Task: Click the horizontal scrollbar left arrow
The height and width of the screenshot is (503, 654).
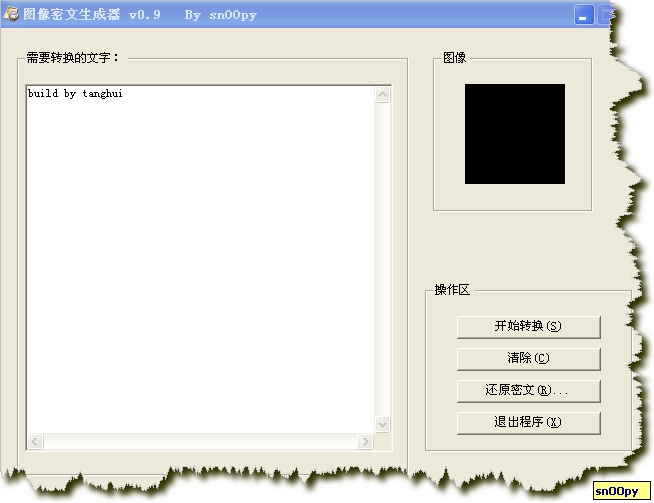Action: pos(35,441)
